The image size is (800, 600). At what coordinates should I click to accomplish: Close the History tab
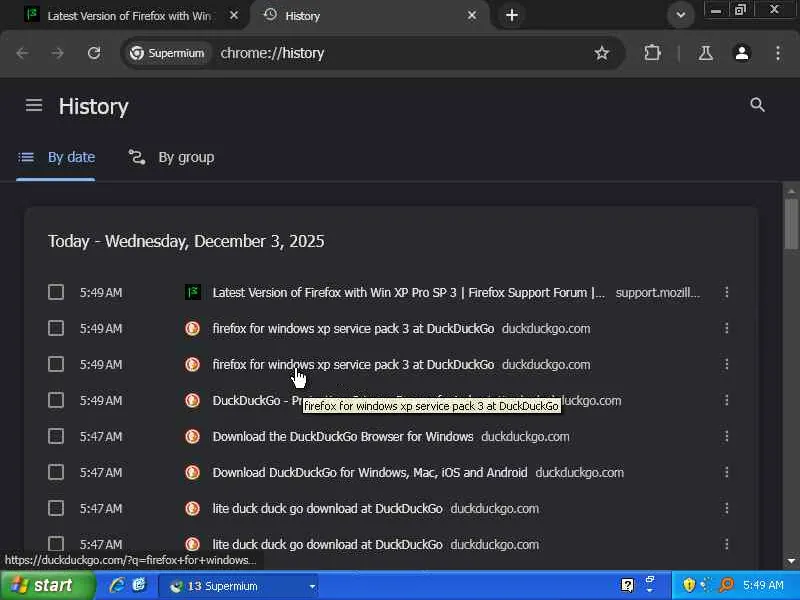coord(472,16)
